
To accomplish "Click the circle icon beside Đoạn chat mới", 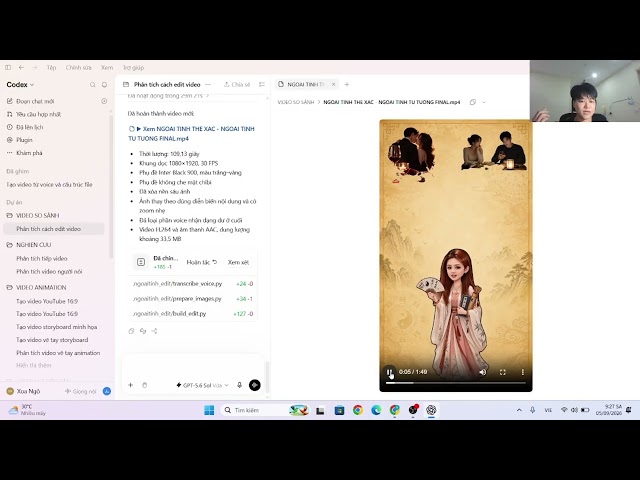I will pyautogui.click(x=104, y=101).
